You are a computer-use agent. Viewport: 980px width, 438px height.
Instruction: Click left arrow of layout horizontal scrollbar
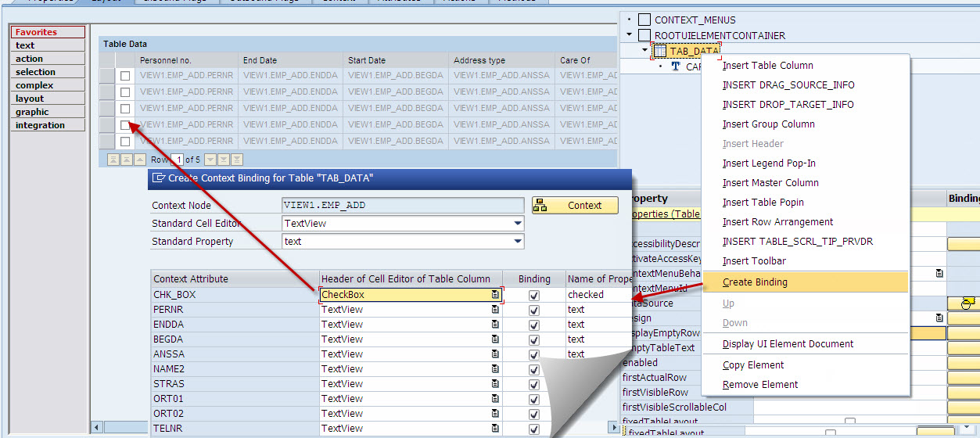pos(97,427)
